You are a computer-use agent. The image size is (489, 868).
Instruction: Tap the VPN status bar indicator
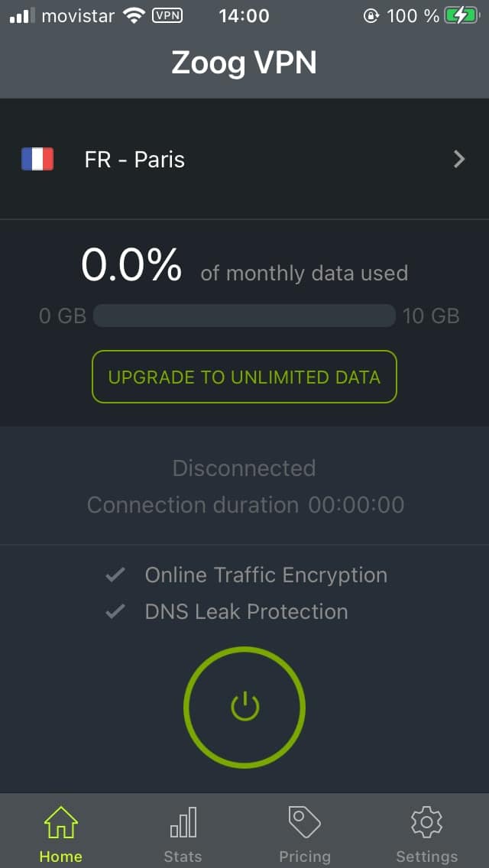click(x=167, y=16)
